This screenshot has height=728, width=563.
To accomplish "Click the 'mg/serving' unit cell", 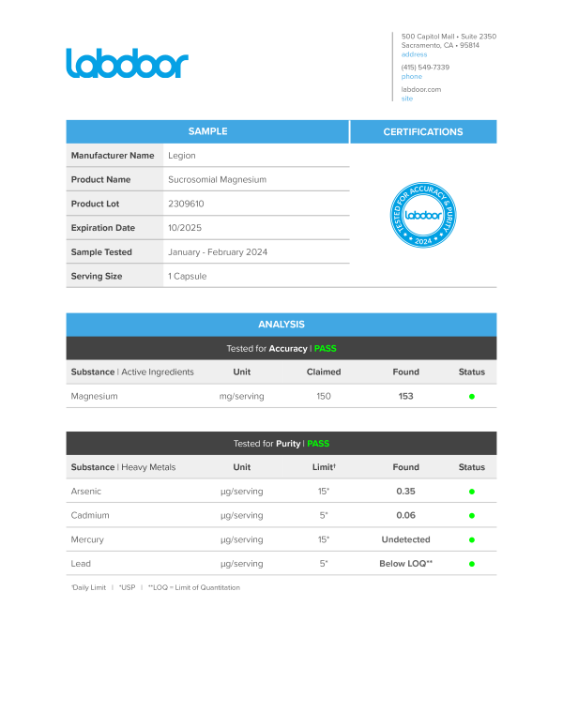I will pos(241,397).
